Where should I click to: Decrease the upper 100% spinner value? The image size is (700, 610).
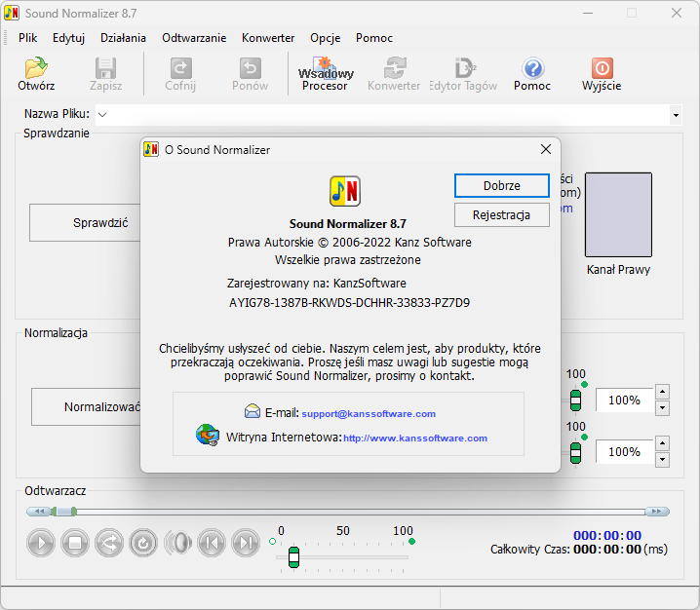[663, 408]
